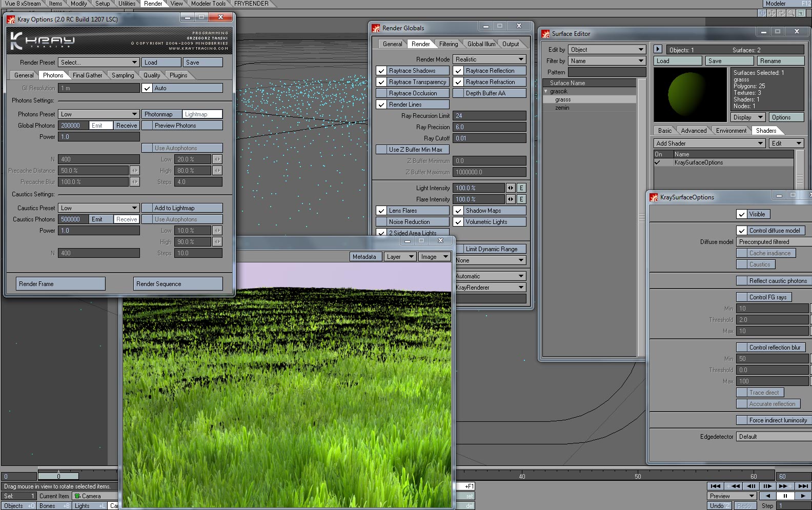Click the Light Intensity envelope E button
The image size is (812, 510).
(x=521, y=188)
